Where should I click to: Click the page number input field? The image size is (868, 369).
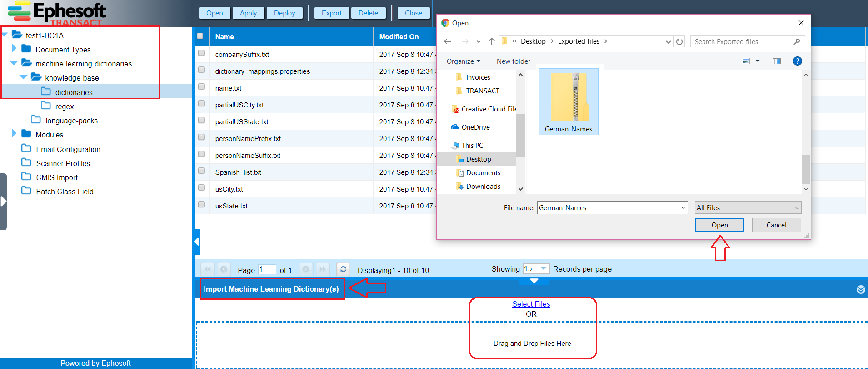click(267, 269)
